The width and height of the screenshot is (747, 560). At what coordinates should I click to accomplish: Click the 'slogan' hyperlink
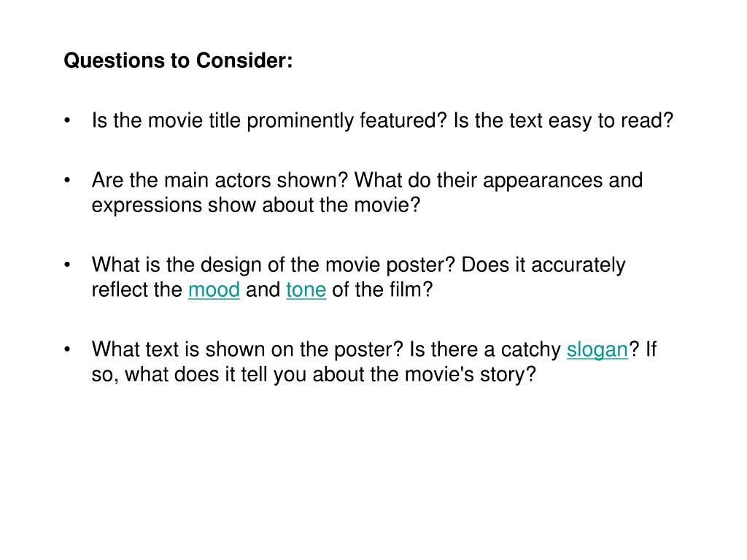point(597,350)
